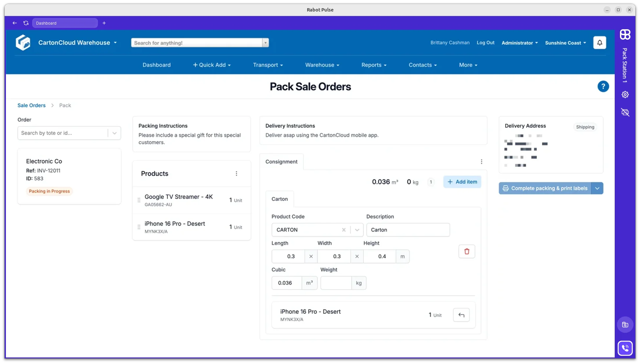Expand the Complete packing button dropdown arrow
This screenshot has height=364, width=640.
[597, 188]
